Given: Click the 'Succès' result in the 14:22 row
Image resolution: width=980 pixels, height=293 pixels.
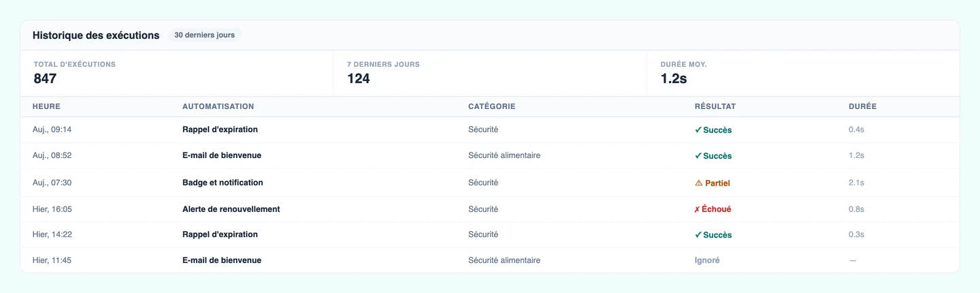Looking at the screenshot, I should point(713,235).
